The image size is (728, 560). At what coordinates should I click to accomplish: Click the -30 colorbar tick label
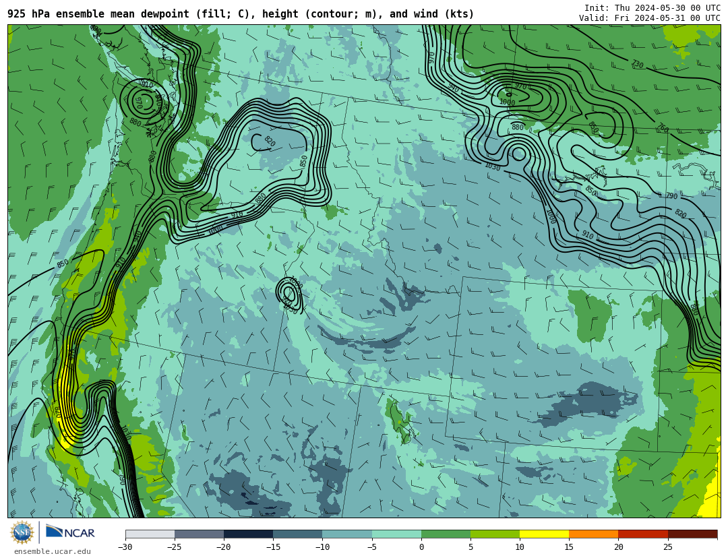pyautogui.click(x=125, y=547)
